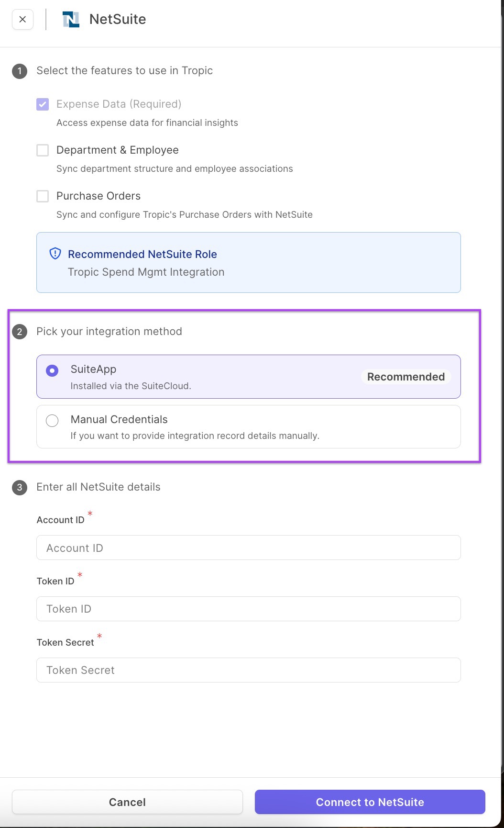Click Connect to NetSuite button
This screenshot has width=504, height=828.
click(x=370, y=802)
